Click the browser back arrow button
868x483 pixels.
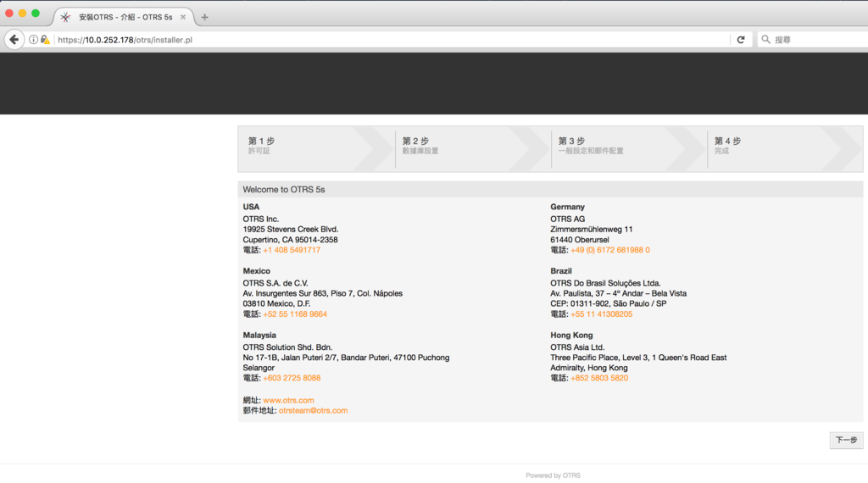pyautogui.click(x=14, y=40)
